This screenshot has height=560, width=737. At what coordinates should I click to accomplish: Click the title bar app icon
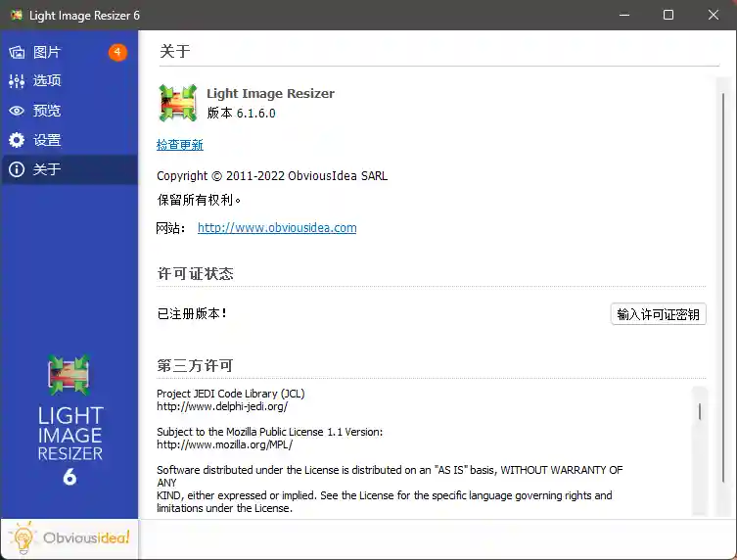(x=17, y=15)
